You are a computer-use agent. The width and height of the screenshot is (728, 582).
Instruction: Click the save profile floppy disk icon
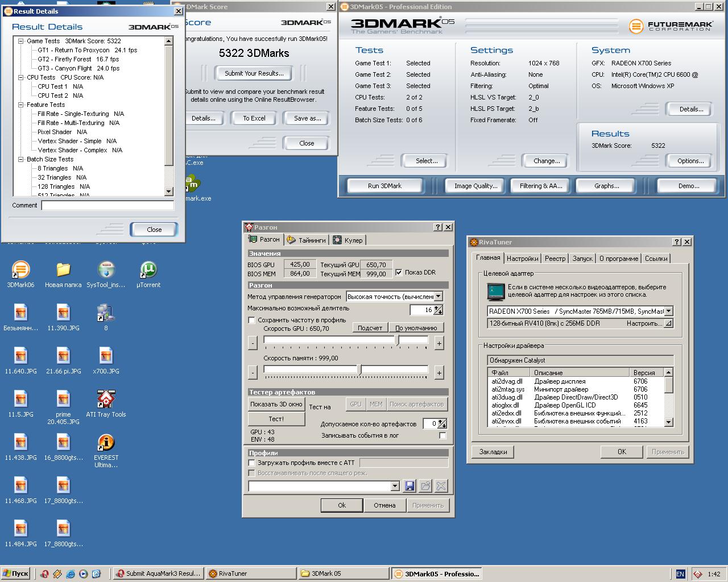(x=409, y=486)
